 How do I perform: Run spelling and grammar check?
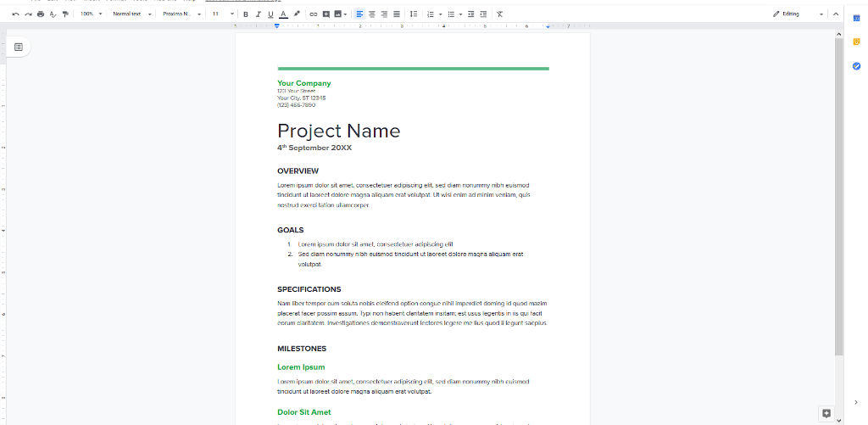[53, 14]
